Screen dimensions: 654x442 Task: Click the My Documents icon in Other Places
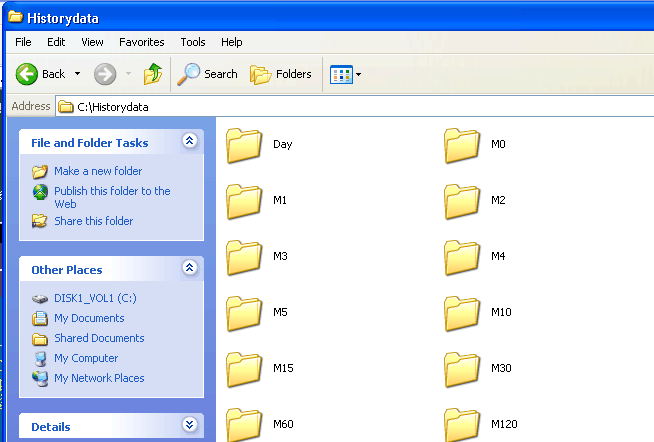40,319
